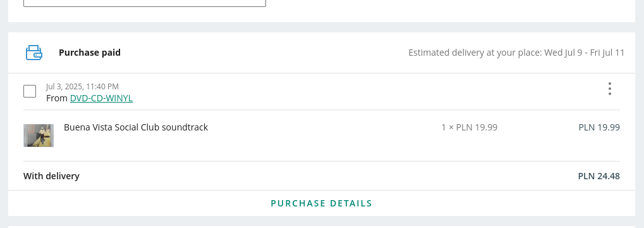
Task: Click the Wed Jul 9 - Fri Jul 11 date range
Action: (585, 53)
